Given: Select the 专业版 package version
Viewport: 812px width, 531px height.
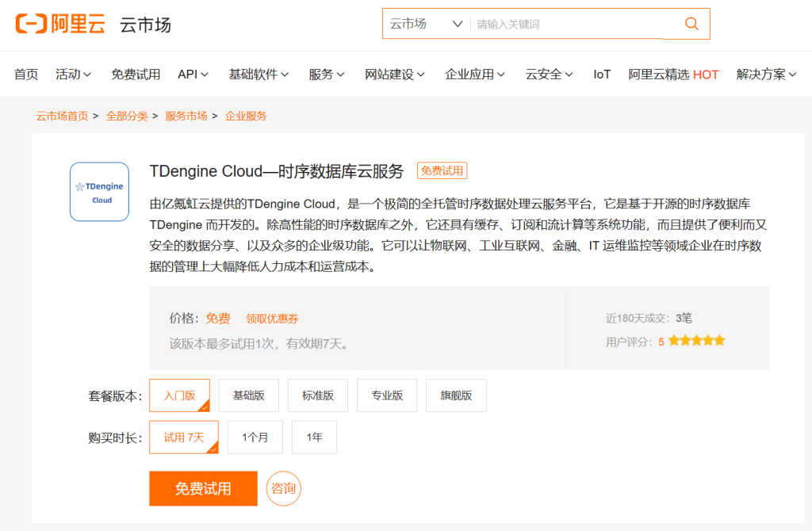Looking at the screenshot, I should (386, 395).
